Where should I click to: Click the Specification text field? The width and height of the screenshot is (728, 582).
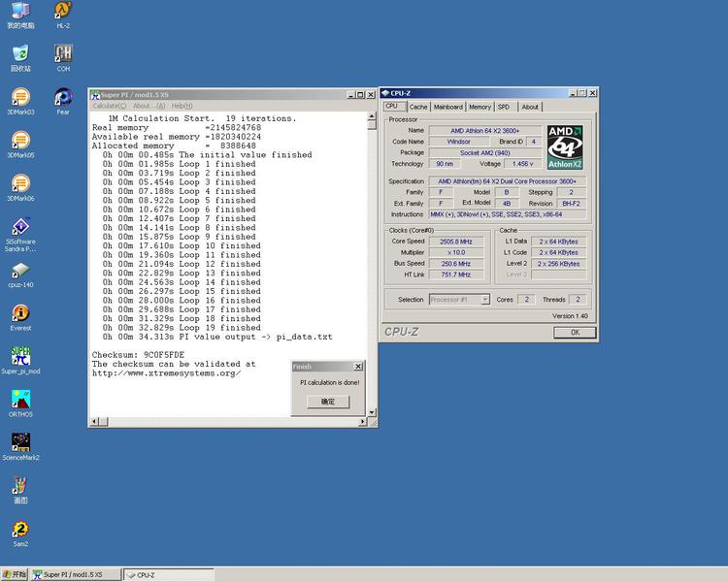tap(507, 181)
